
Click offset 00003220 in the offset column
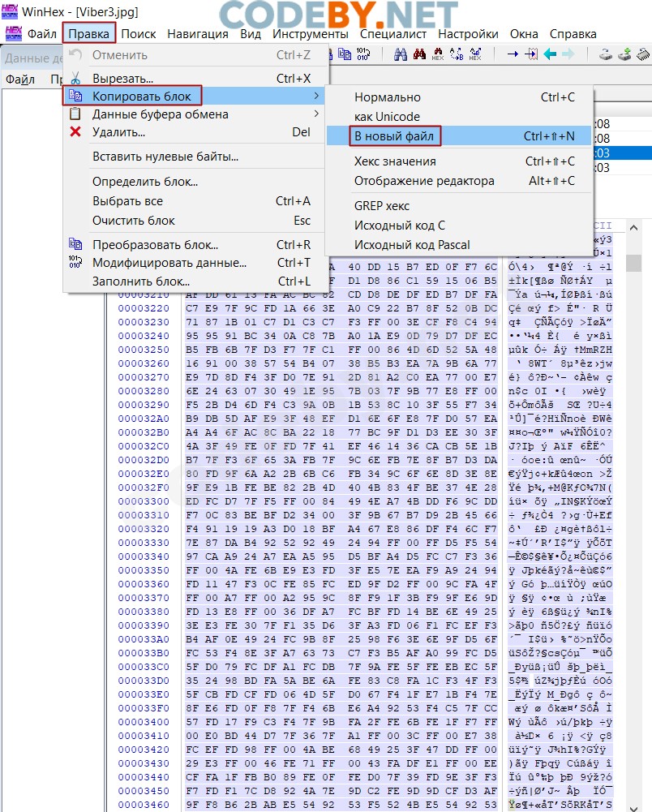coord(144,308)
